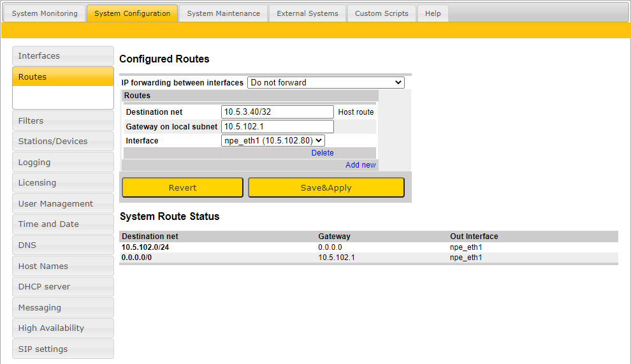Click the Save&Apply button

pyautogui.click(x=326, y=187)
